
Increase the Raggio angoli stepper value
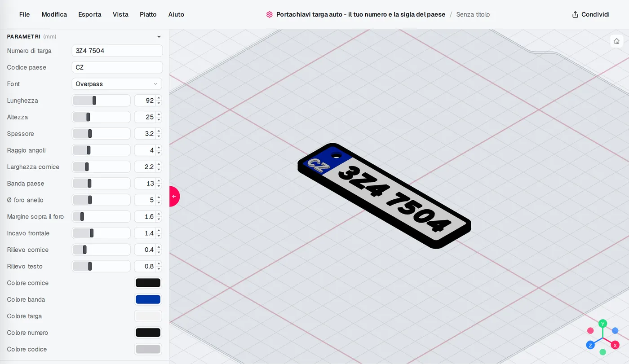click(159, 148)
